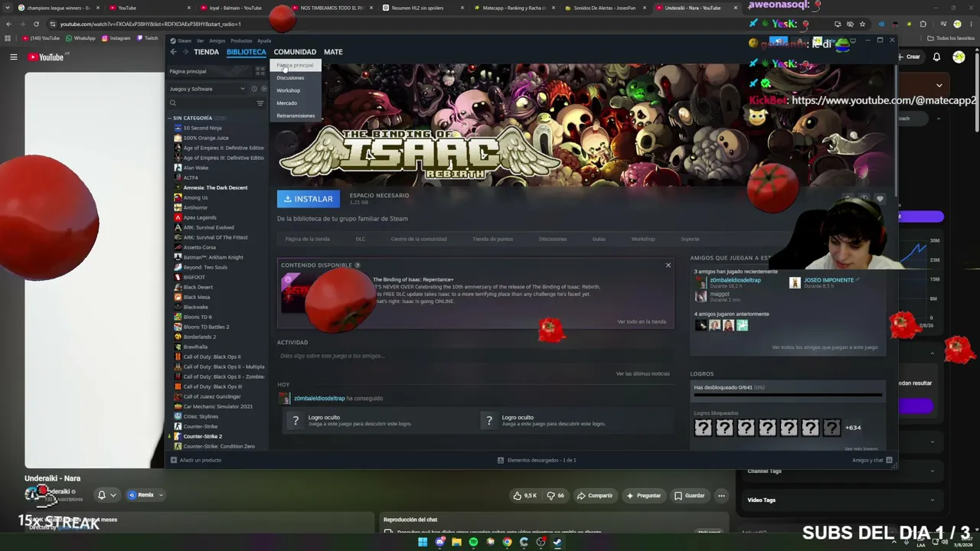Add game to favorites heart icon
The height and width of the screenshot is (551, 980).
click(x=880, y=199)
